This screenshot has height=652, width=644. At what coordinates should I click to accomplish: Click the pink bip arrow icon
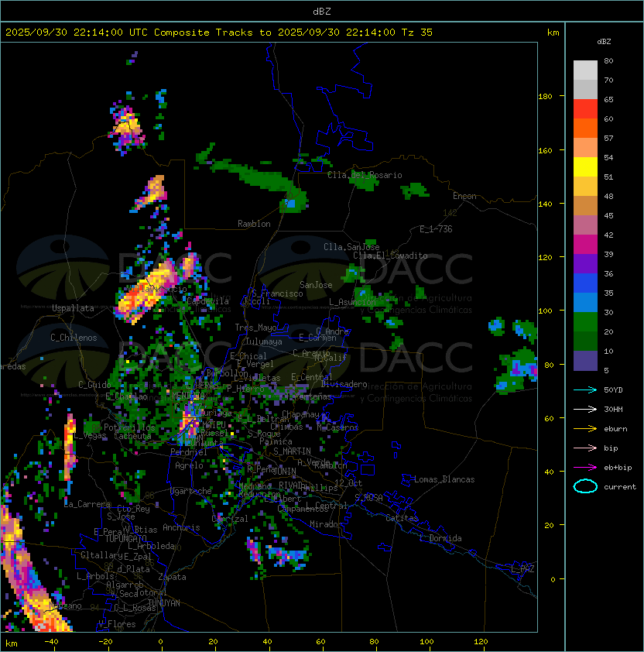(x=585, y=448)
